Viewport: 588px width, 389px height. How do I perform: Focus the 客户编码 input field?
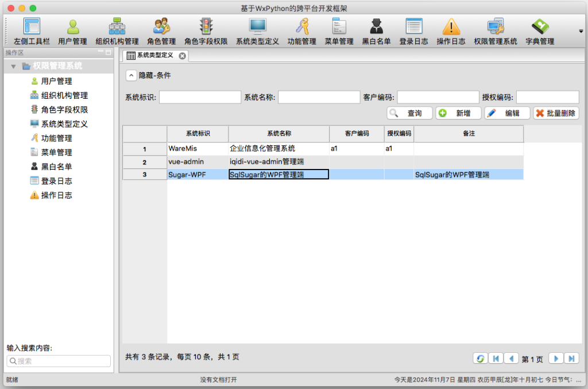(x=438, y=97)
